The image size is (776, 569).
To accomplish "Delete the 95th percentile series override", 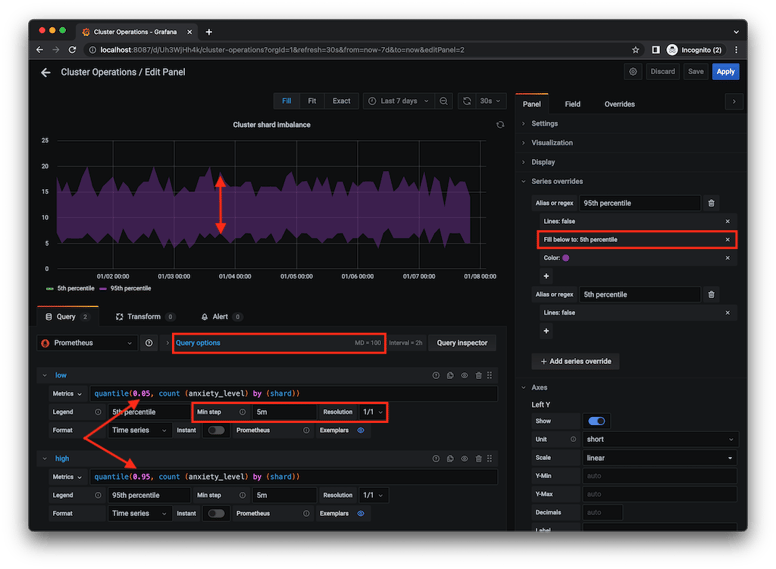I will tap(711, 203).
